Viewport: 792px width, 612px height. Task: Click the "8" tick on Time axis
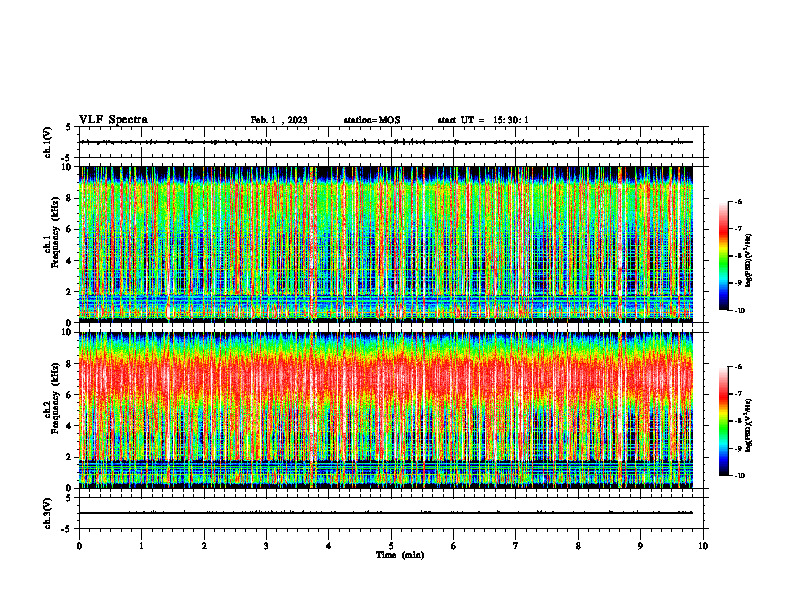[578, 546]
